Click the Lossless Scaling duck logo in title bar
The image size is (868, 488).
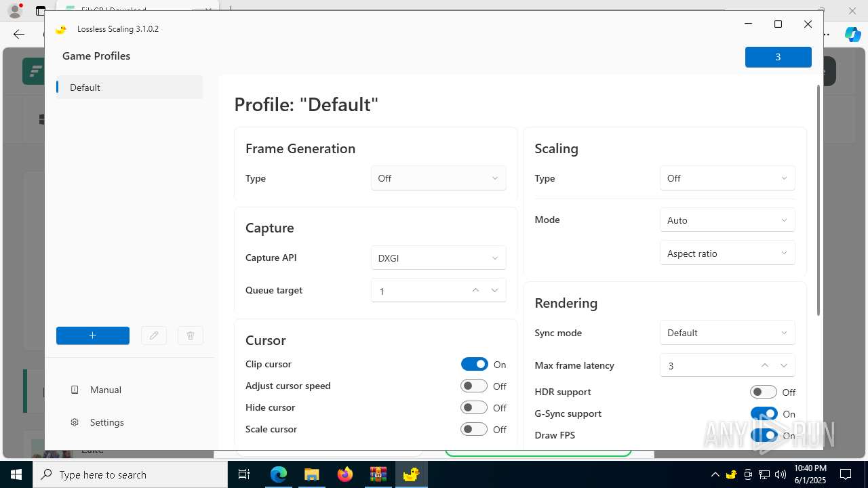pyautogui.click(x=61, y=29)
